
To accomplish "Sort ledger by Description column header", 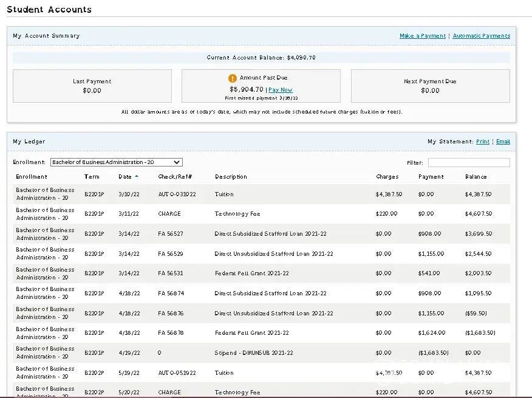I will tap(231, 177).
